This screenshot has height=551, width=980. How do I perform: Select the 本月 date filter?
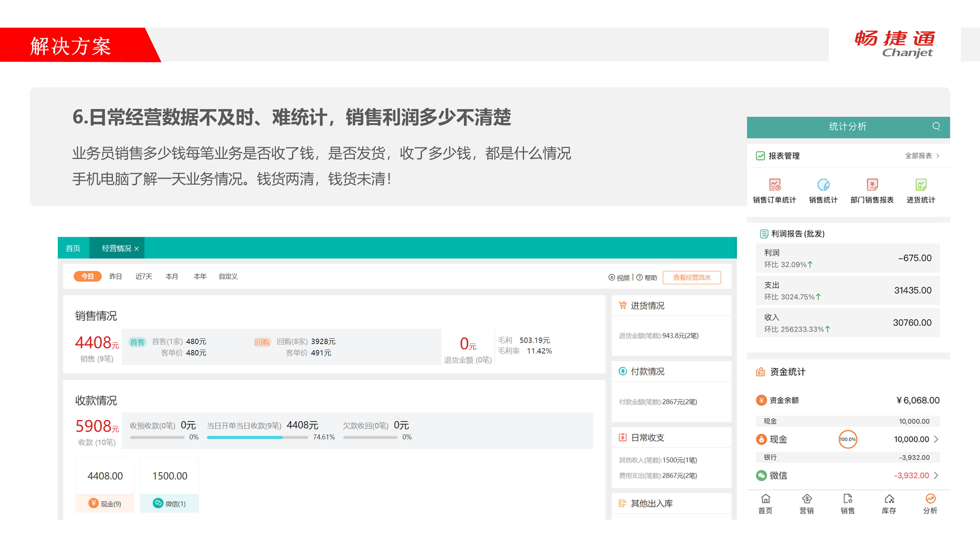pyautogui.click(x=171, y=276)
